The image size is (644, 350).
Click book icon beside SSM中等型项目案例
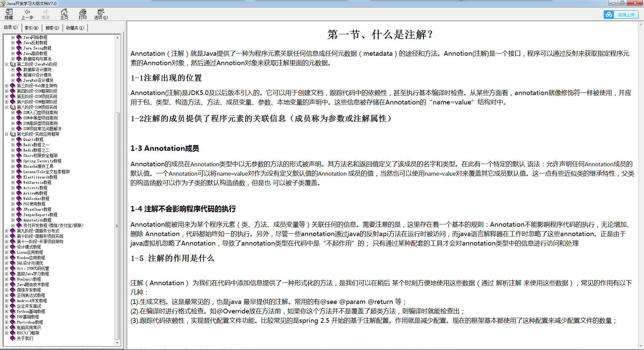pos(19,118)
